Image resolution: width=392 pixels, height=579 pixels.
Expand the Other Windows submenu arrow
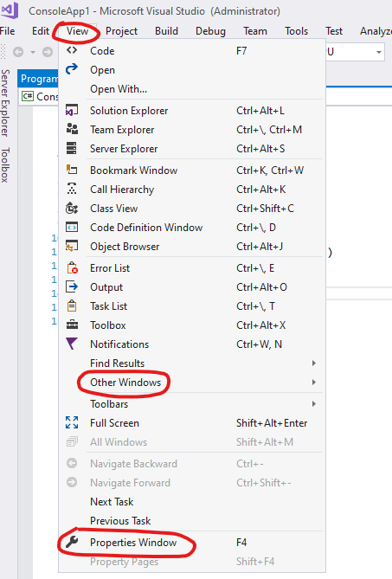click(314, 382)
